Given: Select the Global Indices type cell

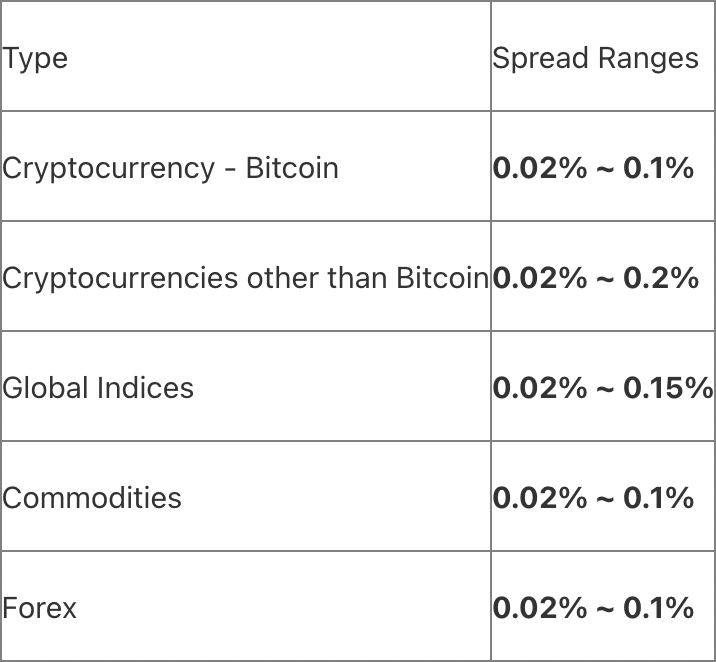Looking at the screenshot, I should 98,387.
